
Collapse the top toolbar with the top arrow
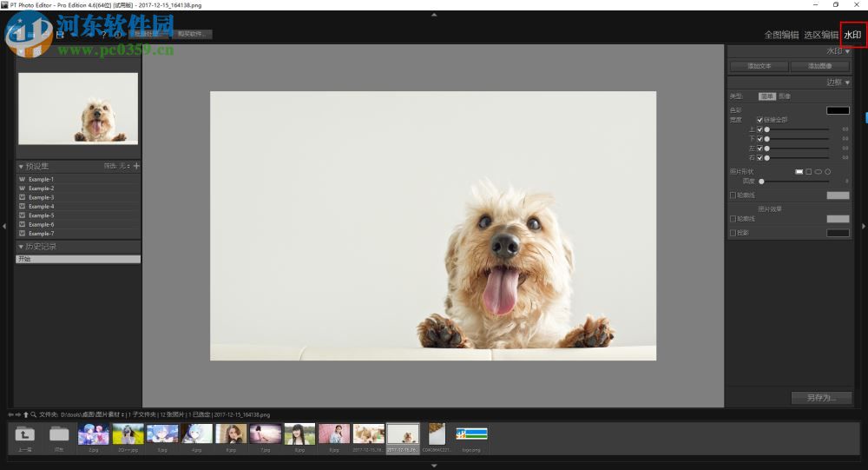(x=434, y=15)
